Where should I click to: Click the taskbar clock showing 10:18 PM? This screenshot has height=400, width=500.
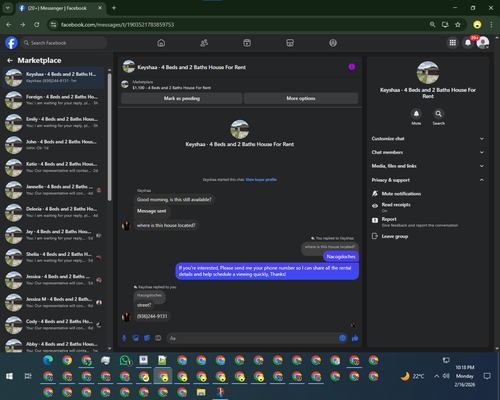coord(465,376)
